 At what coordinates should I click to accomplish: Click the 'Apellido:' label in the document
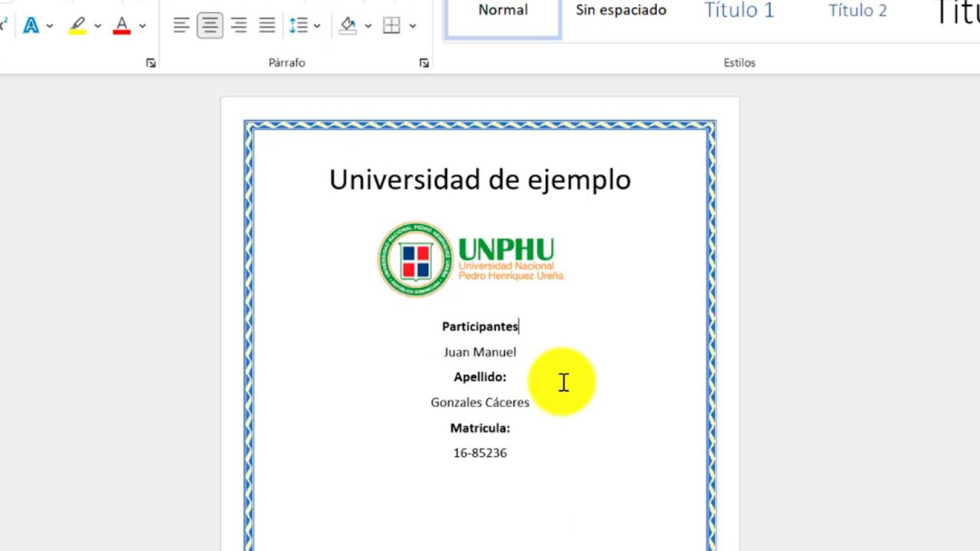pos(480,377)
